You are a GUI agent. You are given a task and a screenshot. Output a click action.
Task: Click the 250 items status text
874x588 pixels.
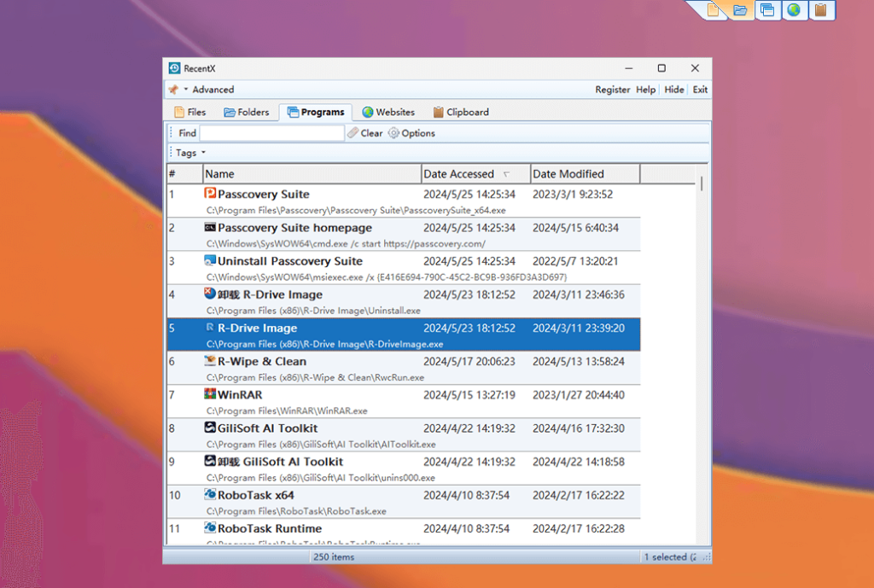334,556
